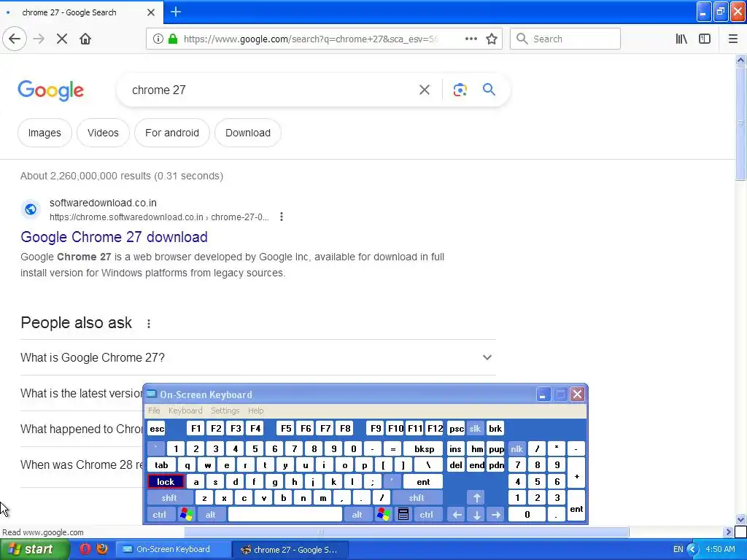
Task: Toggle left ctrl key on keyboard
Action: [160, 514]
